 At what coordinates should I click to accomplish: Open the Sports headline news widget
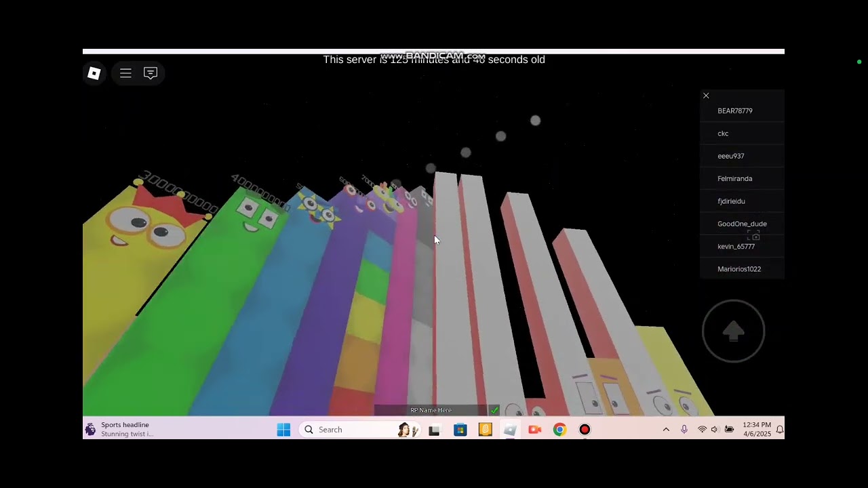click(x=120, y=430)
